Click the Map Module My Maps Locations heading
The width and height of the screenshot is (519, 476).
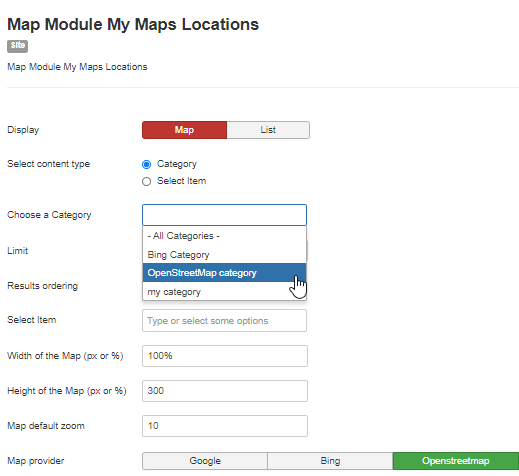point(133,24)
